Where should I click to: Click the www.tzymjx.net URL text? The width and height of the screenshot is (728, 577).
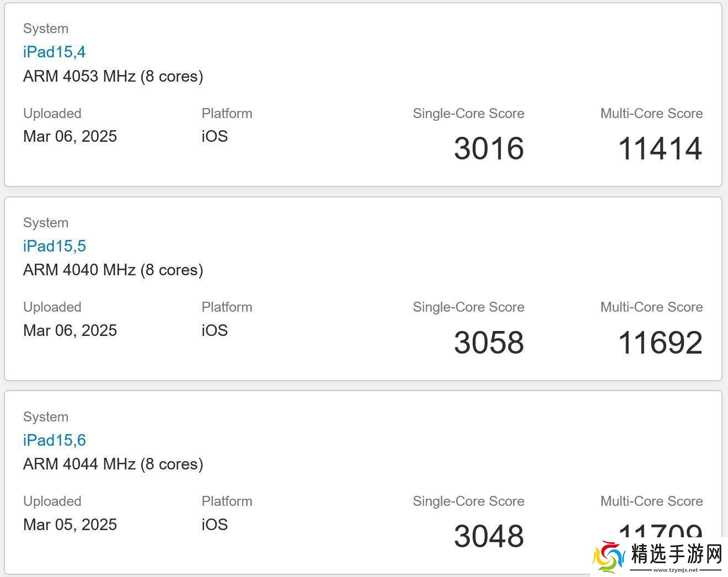tap(676, 570)
